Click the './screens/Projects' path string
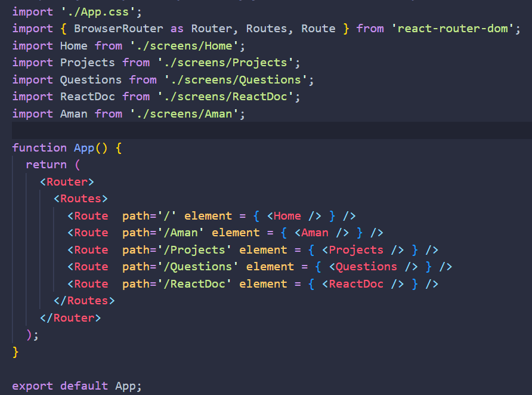The height and width of the screenshot is (395, 532). (225, 63)
